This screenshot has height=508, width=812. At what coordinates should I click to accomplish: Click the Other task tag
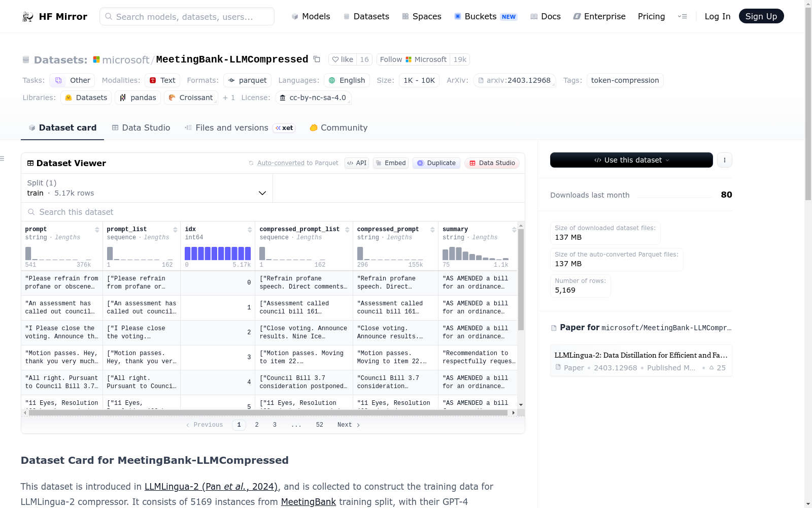pos(72,80)
